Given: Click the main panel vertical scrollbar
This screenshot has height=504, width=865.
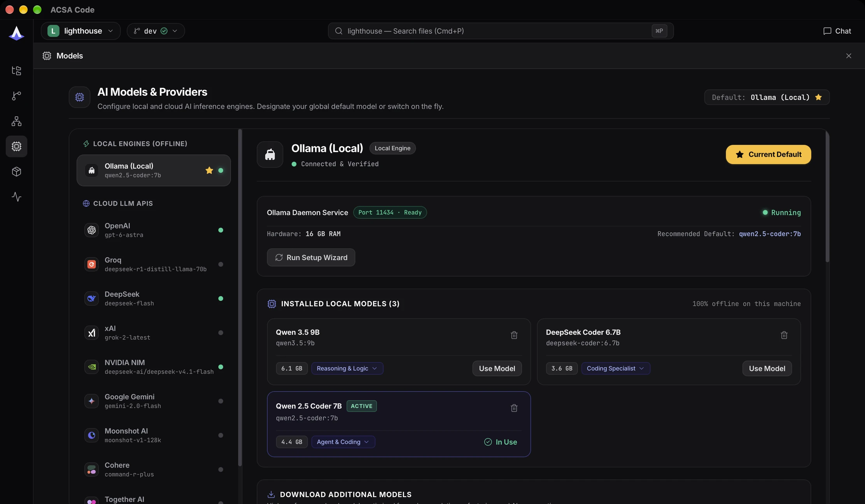Looking at the screenshot, I should tap(827, 197).
